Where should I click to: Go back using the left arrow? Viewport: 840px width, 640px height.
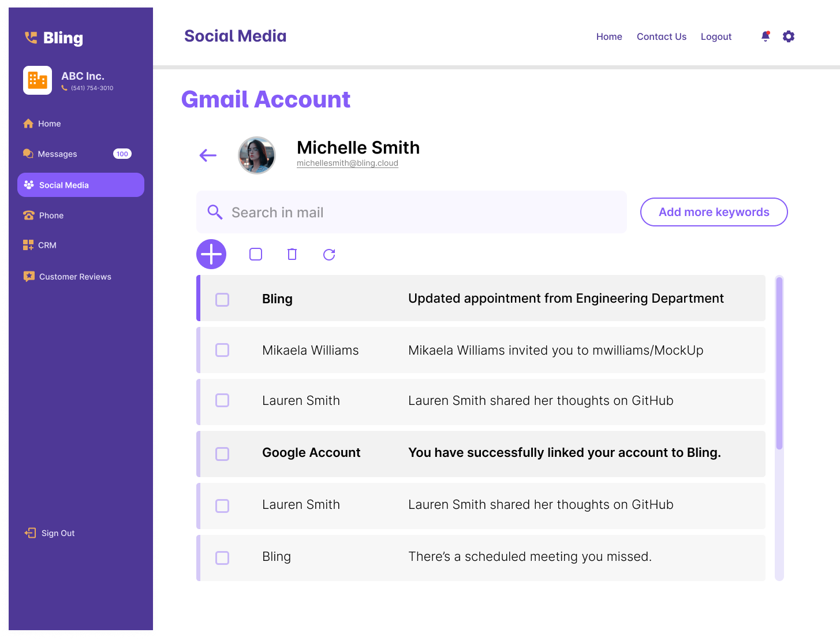tap(208, 155)
